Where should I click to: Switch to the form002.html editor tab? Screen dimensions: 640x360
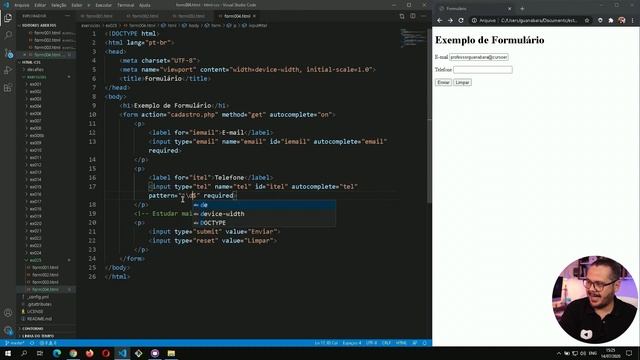[x=145, y=16]
